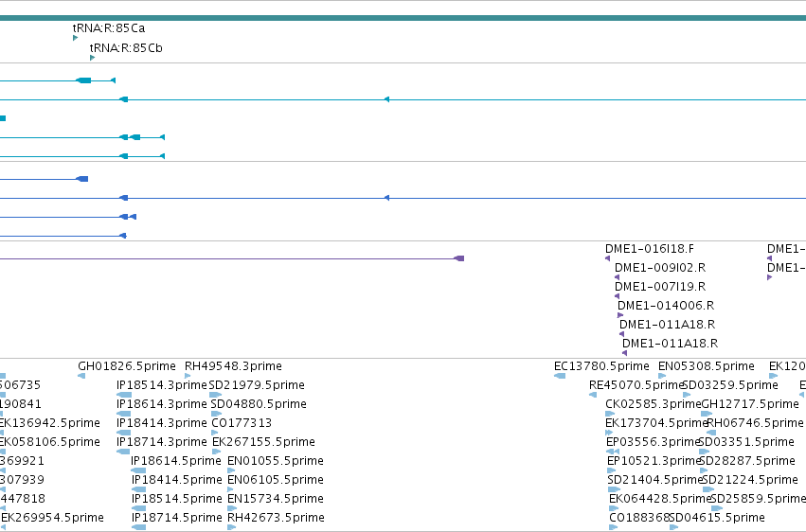
Task: Click the EK064428.5prime label
Action: (x=660, y=499)
